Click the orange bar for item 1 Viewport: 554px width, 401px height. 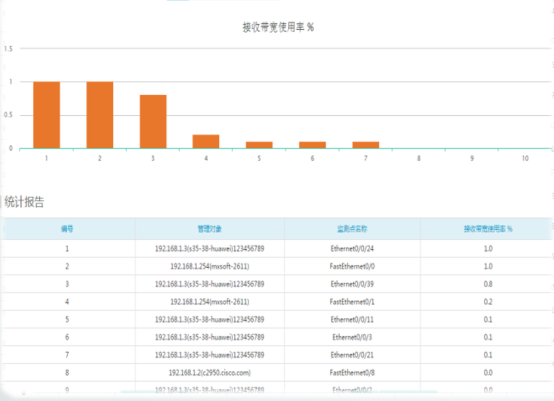(47, 115)
